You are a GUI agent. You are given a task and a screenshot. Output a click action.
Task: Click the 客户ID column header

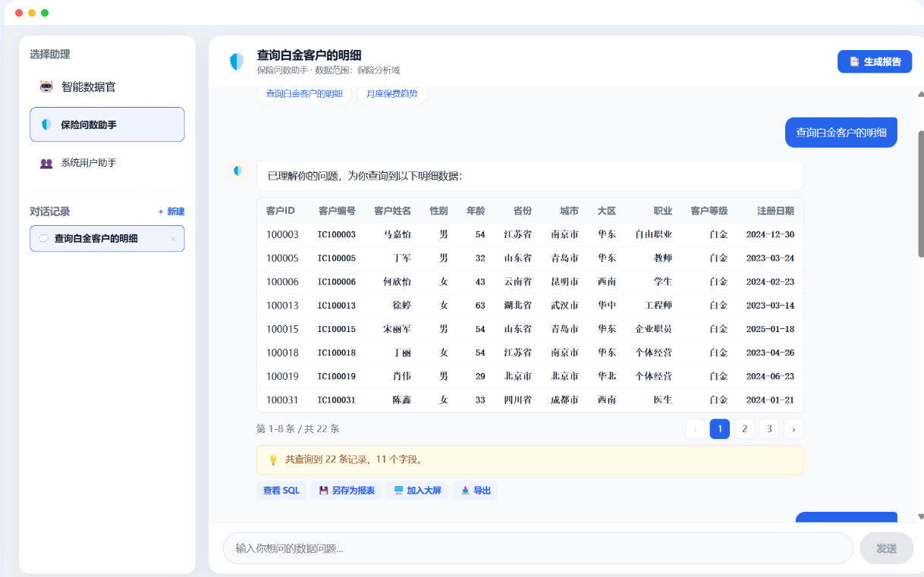[x=281, y=211]
